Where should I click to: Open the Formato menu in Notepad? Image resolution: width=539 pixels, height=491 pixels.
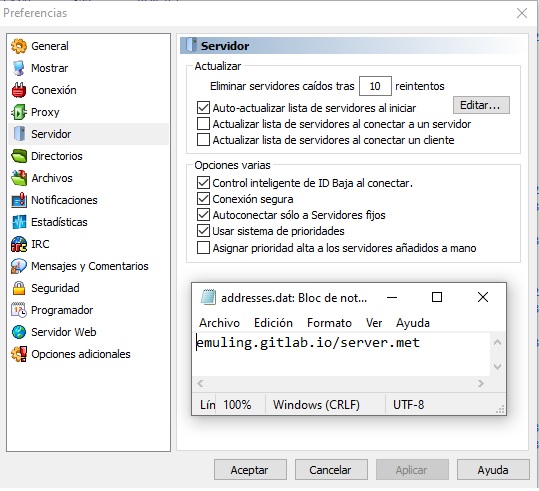click(329, 323)
